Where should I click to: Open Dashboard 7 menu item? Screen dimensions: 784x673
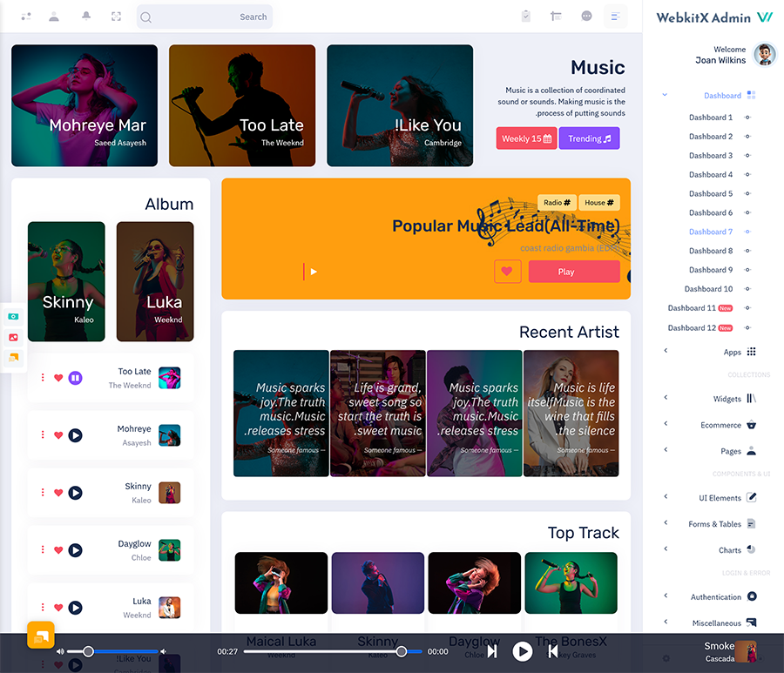(x=711, y=232)
